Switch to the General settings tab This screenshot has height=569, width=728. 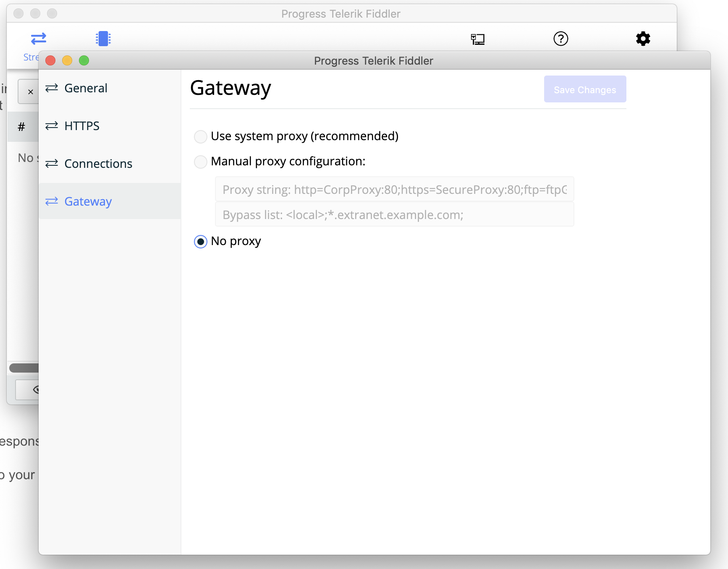click(x=86, y=88)
